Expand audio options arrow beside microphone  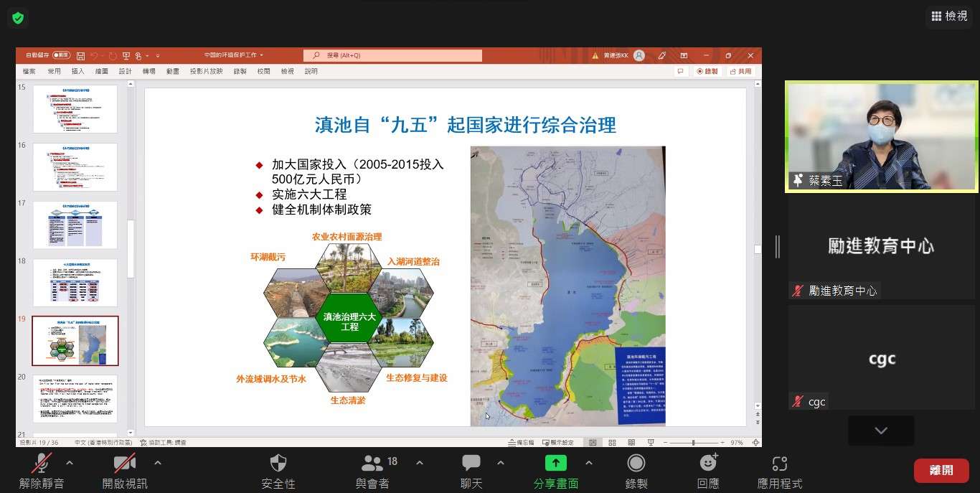pos(70,463)
